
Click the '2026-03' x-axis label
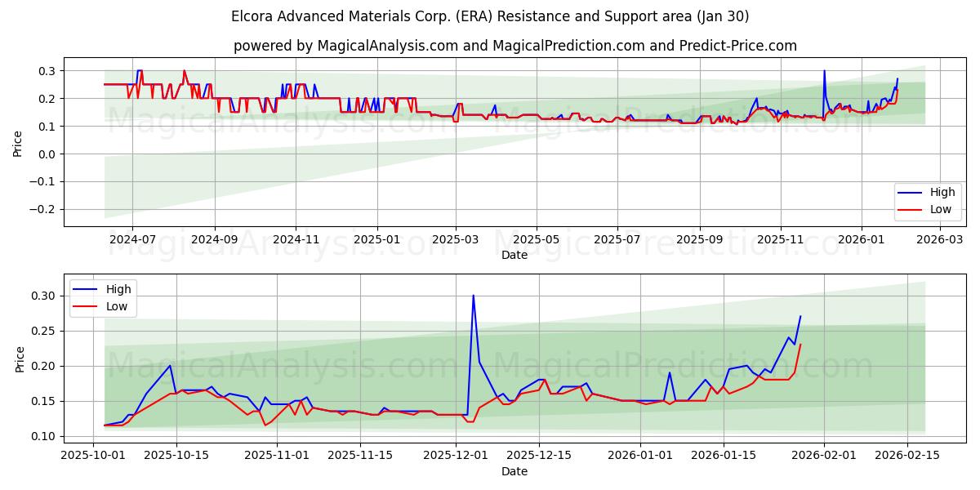pyautogui.click(x=939, y=240)
